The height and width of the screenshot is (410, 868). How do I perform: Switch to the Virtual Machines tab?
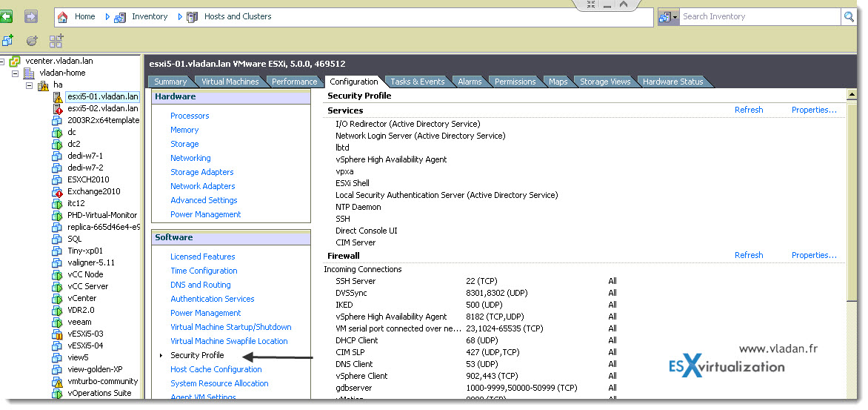coord(230,82)
